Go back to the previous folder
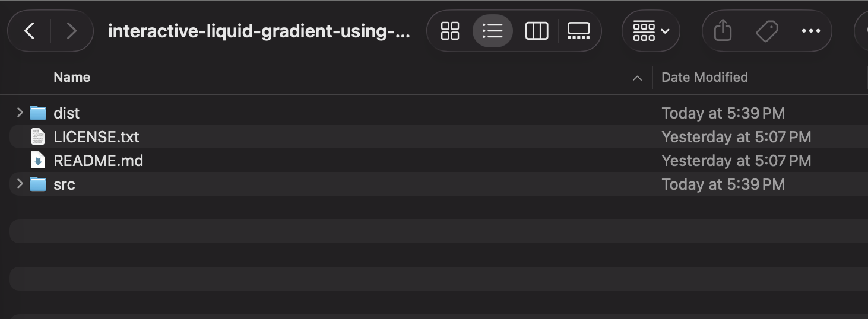 (29, 31)
